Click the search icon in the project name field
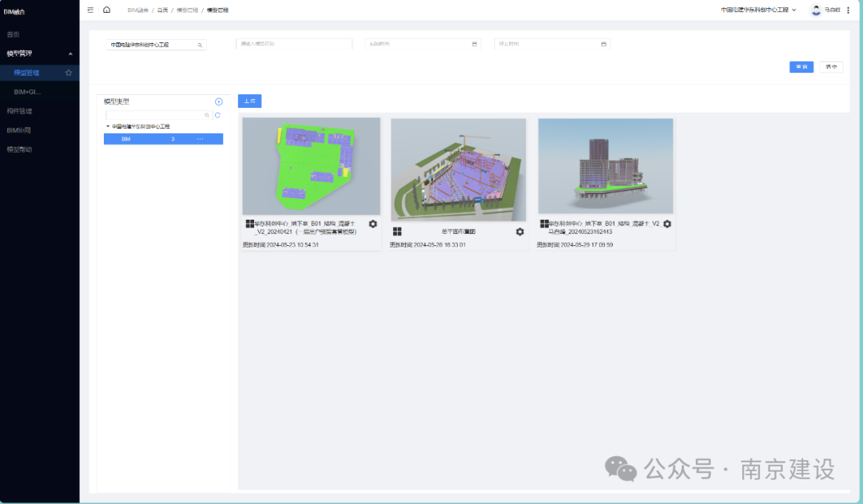This screenshot has width=863, height=504. point(200,45)
